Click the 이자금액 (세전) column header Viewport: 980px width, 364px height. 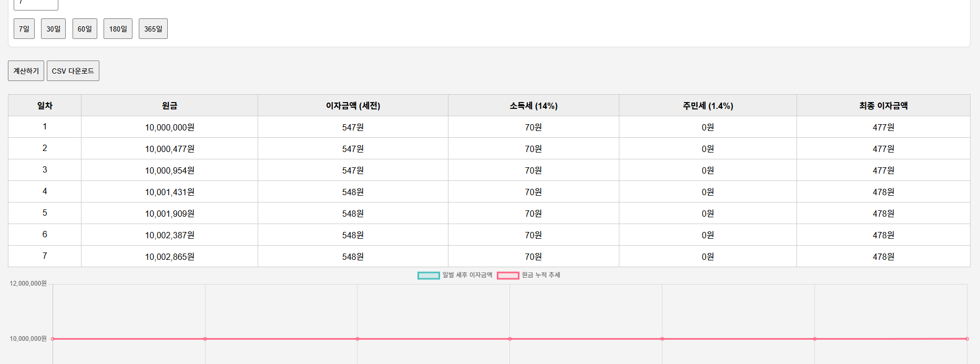click(x=353, y=106)
